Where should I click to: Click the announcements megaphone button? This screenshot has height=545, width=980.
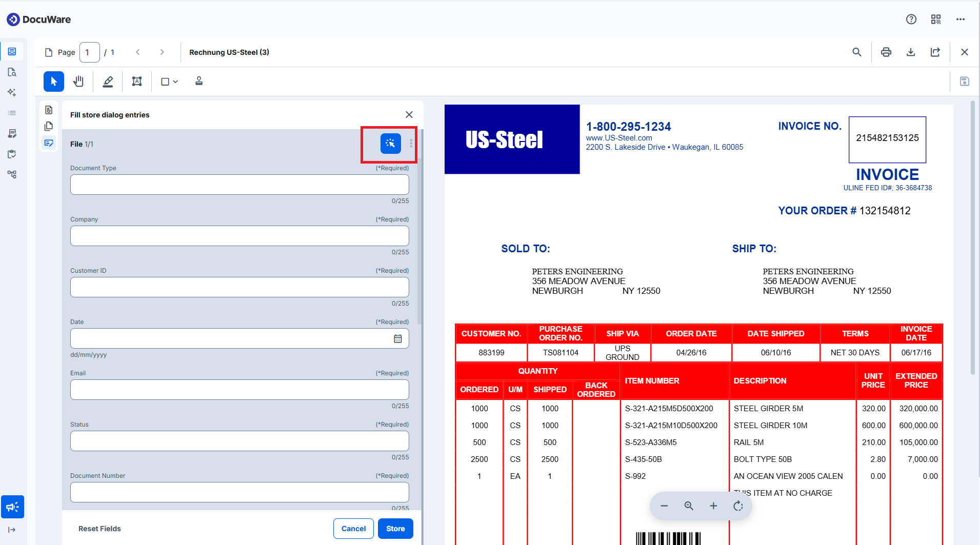(x=12, y=507)
